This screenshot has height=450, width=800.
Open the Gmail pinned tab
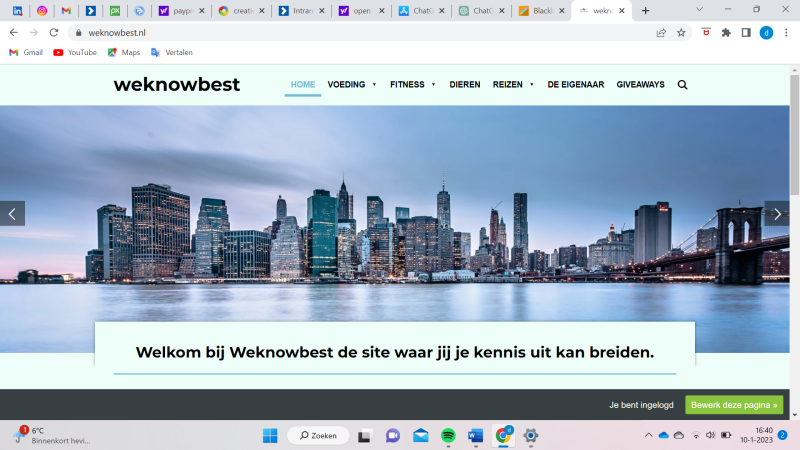coord(66,10)
